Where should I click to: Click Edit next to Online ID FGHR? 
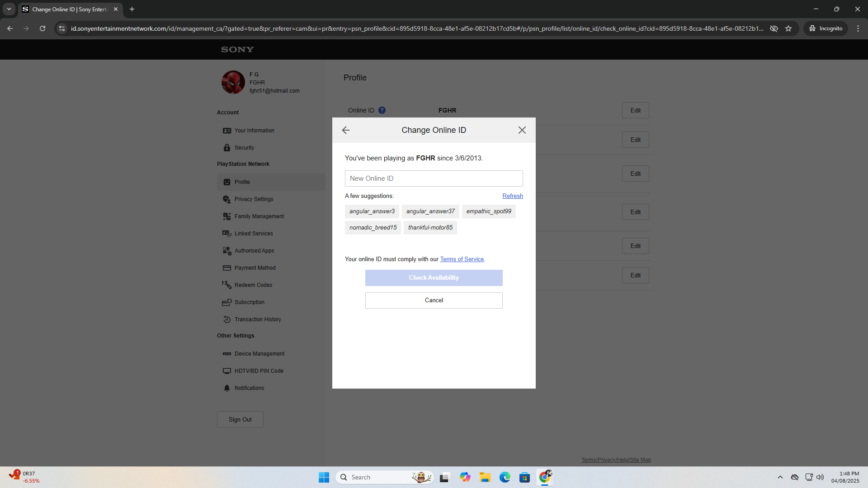(x=636, y=110)
